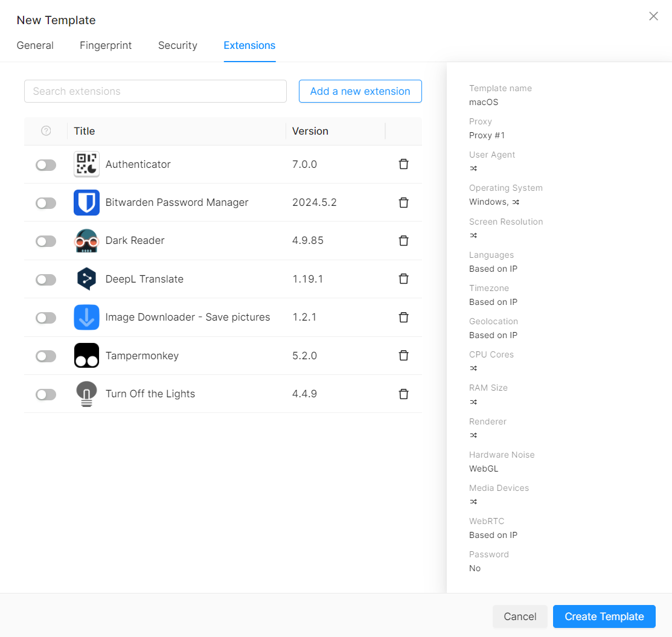The image size is (672, 637).
Task: Click the Dark Reader name text
Action: [x=135, y=240]
